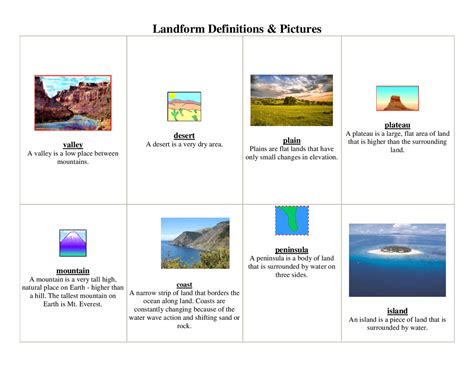This screenshot has width=474, height=366.
Task: Click the definition starting "A plateau is a large"
Action: 397,142
